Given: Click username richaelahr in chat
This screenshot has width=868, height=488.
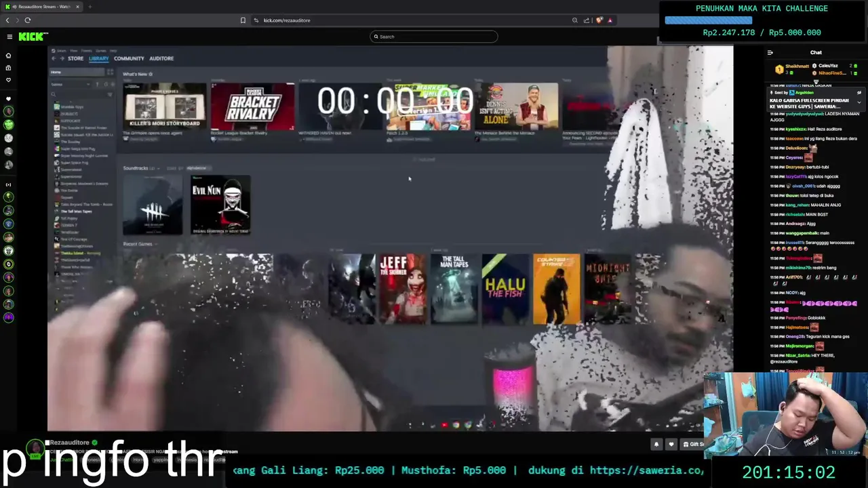Looking at the screenshot, I should [795, 214].
